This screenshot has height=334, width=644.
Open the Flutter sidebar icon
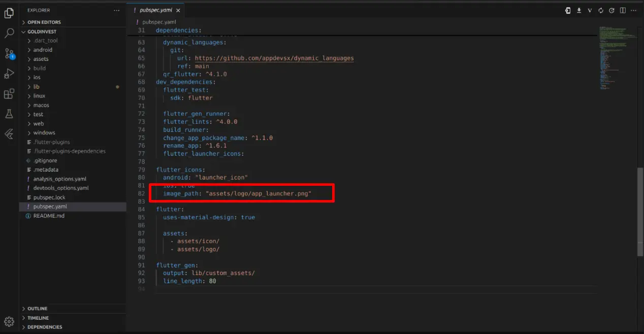click(x=9, y=134)
